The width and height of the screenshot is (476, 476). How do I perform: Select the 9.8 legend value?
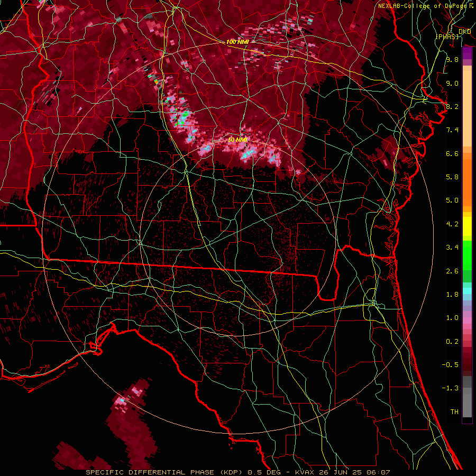[452, 59]
